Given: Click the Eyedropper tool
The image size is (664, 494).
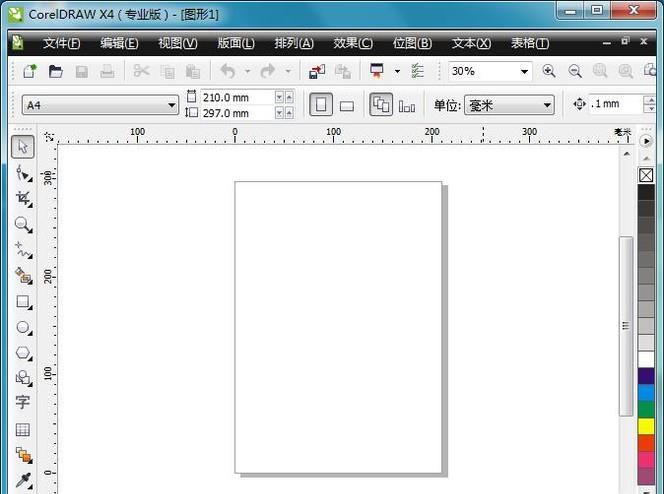Looking at the screenshot, I should pos(22,481).
